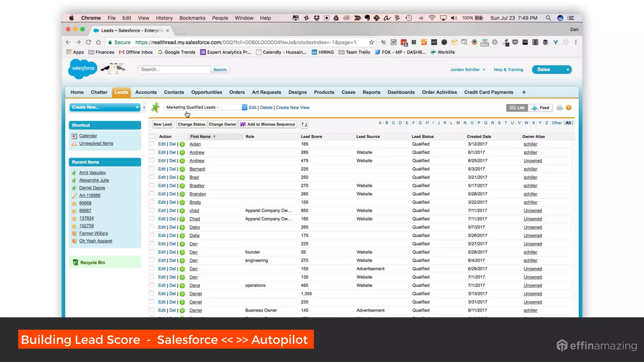Viewport: 644px width, 362px height.
Task: Open the Jordan Schiller user menu
Action: [468, 70]
